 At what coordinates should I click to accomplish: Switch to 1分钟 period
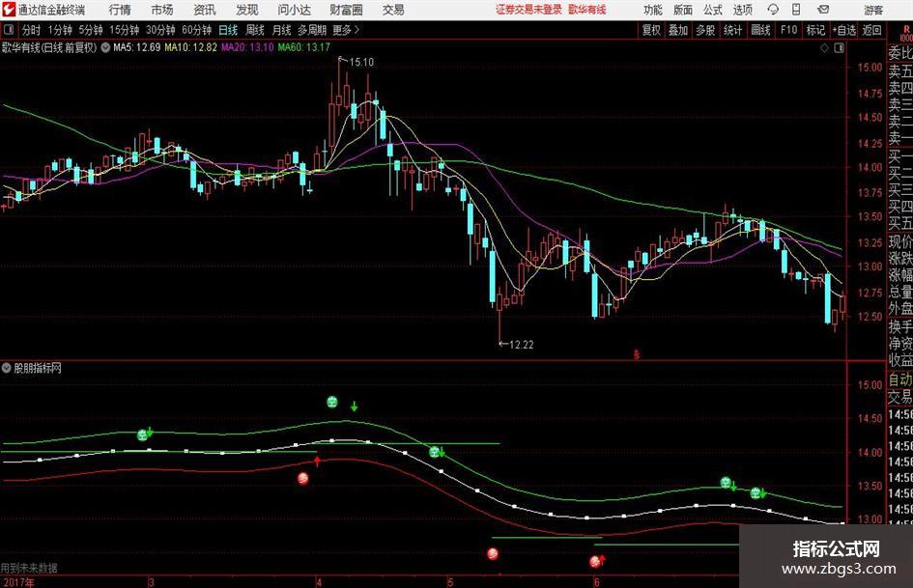(60, 30)
